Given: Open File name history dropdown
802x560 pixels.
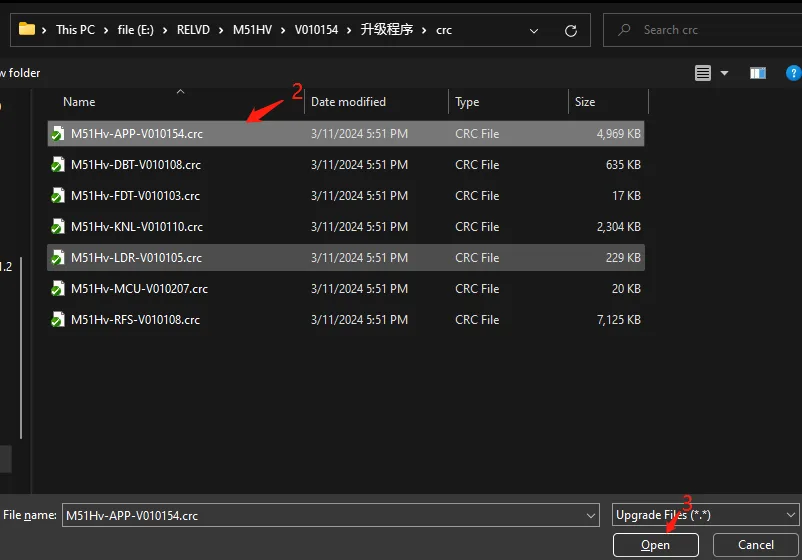Looking at the screenshot, I should [591, 516].
